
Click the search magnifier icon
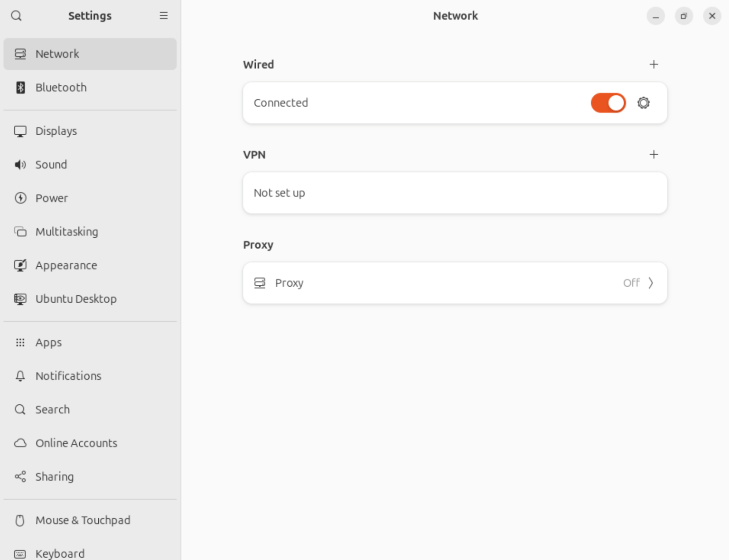(16, 16)
